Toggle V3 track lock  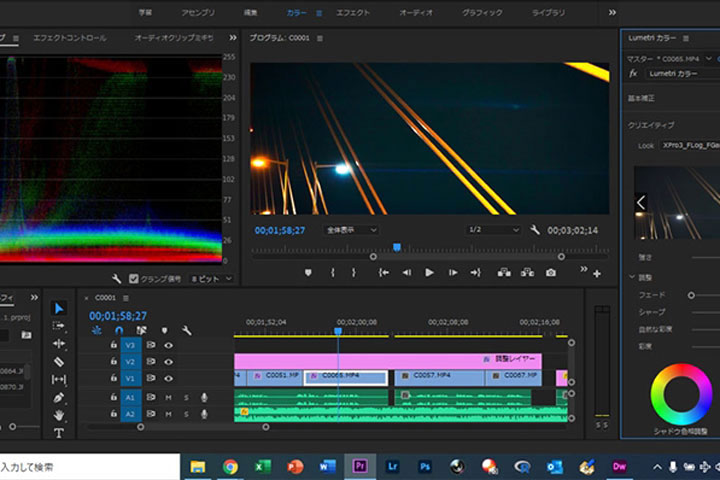click(x=113, y=344)
